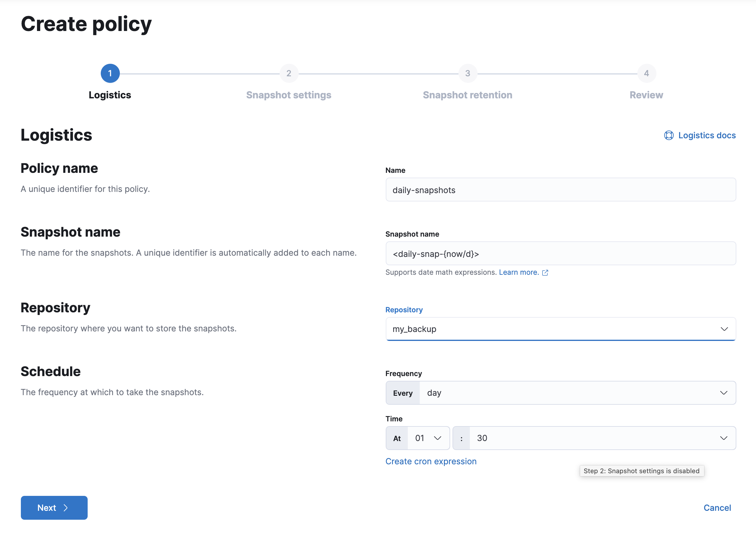
Task: Click step 2 Snapshot settings circle
Action: point(289,73)
